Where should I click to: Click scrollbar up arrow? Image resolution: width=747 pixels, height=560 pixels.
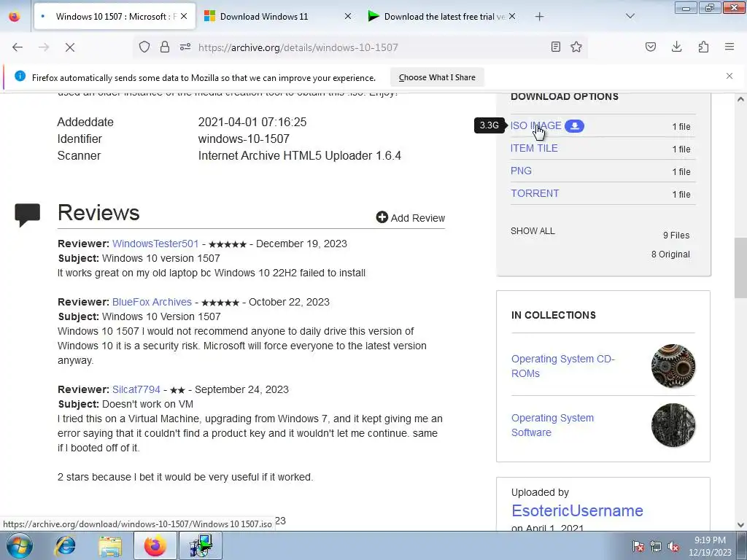740,99
